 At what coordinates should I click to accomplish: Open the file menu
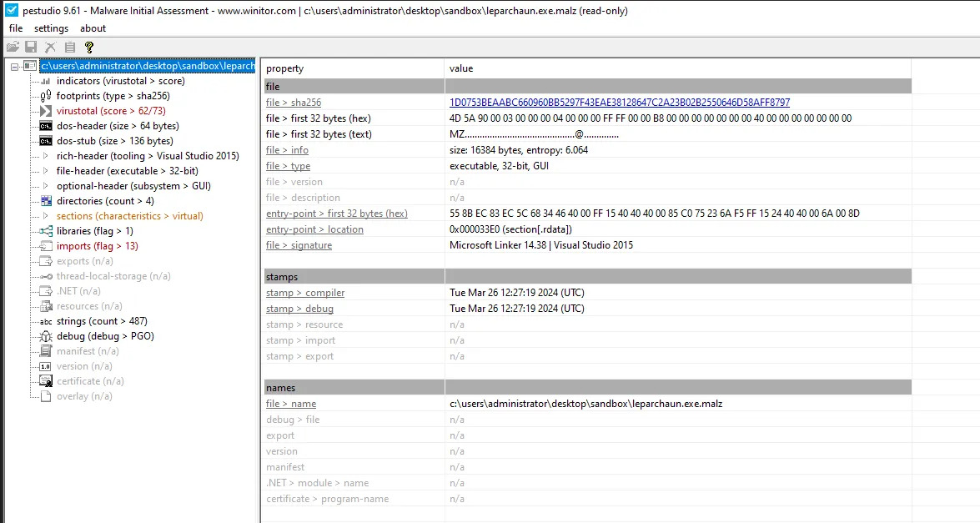coord(16,28)
